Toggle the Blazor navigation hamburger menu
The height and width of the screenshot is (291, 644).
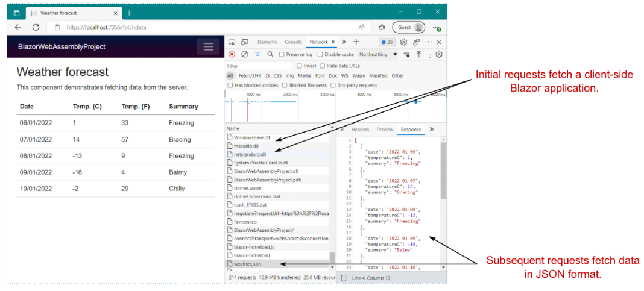coord(209,46)
